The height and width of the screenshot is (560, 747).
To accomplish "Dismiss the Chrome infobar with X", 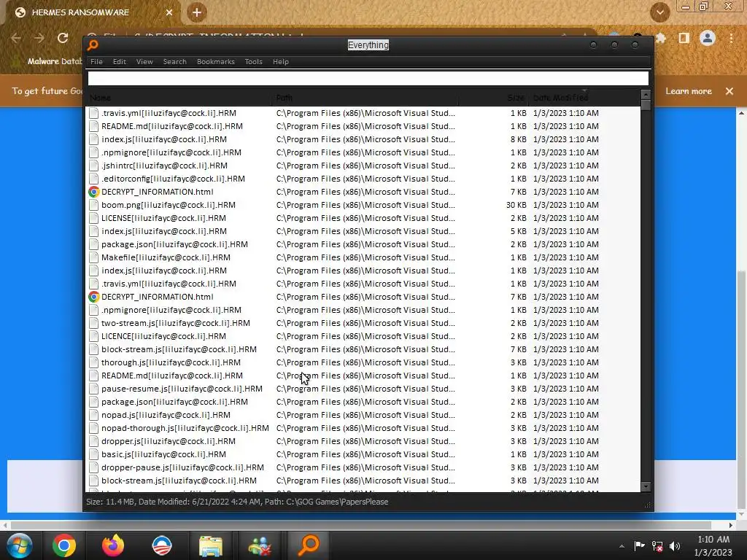I will pyautogui.click(x=729, y=91).
